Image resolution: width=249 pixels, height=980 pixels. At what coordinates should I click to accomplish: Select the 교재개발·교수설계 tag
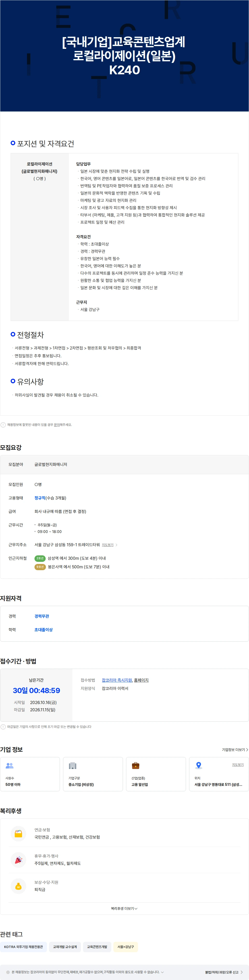coord(65,947)
